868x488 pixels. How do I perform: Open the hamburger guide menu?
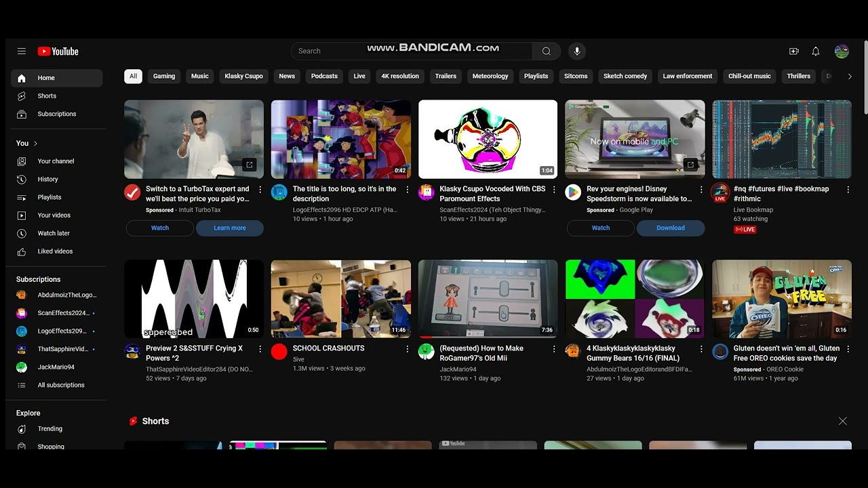coord(22,52)
